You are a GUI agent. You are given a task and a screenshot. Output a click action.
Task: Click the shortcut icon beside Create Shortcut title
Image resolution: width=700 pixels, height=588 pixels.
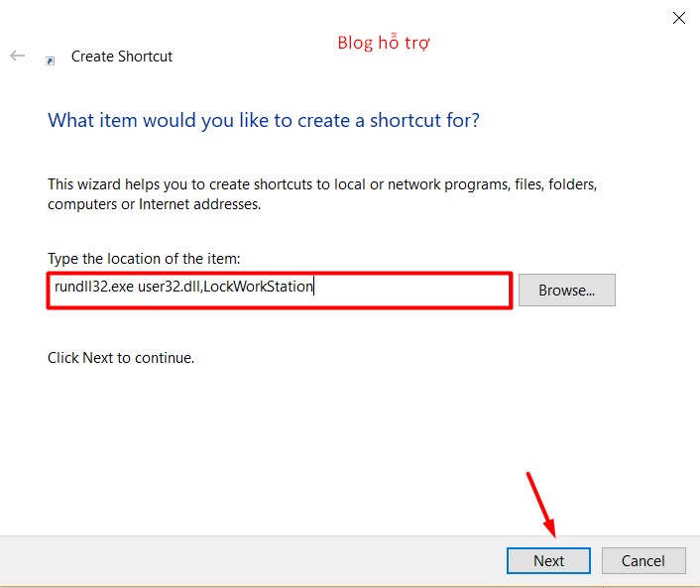pos(50,59)
